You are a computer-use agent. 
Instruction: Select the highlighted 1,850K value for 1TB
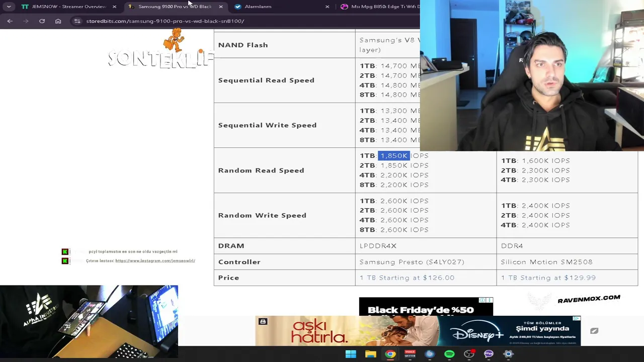[393, 156]
